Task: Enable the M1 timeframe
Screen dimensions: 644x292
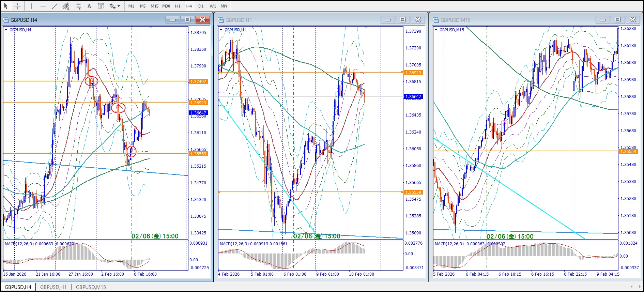Action: tap(131, 6)
